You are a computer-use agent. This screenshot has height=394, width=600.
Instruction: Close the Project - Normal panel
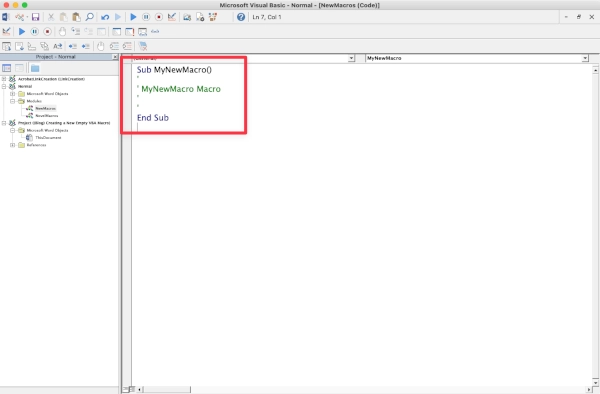click(115, 57)
